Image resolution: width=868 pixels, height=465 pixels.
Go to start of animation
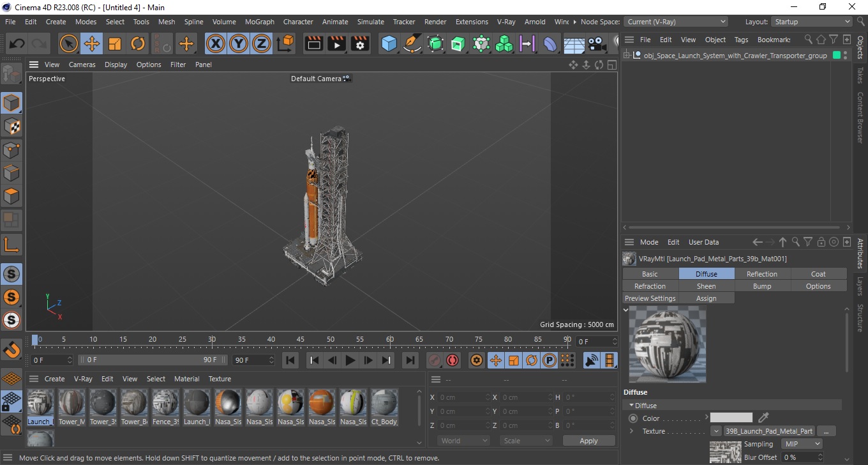click(x=290, y=360)
